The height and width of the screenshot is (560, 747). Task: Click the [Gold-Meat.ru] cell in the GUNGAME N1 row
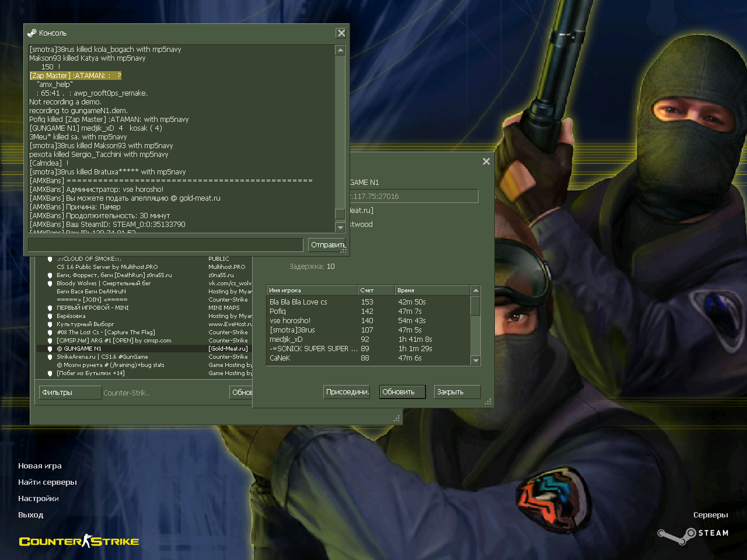tap(228, 349)
